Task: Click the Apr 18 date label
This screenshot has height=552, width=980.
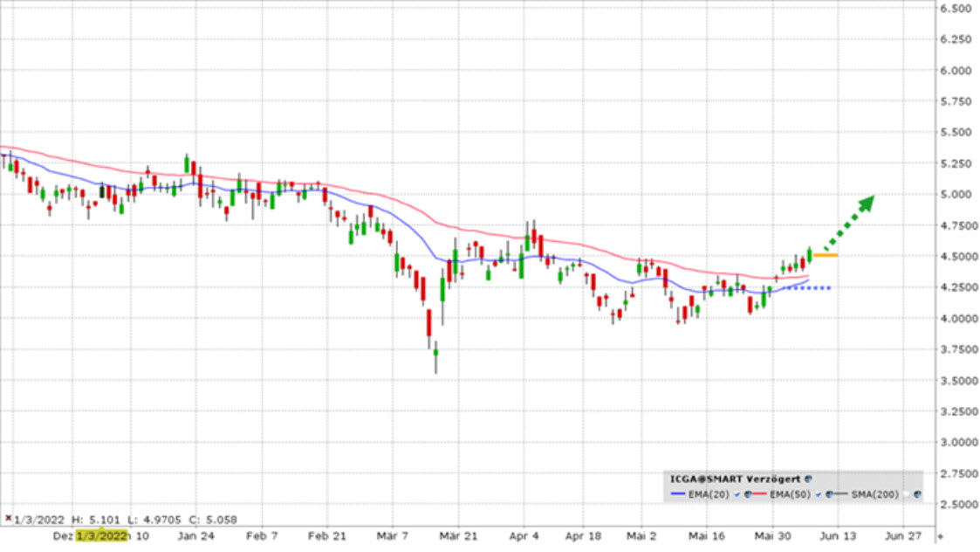Action: 583,535
